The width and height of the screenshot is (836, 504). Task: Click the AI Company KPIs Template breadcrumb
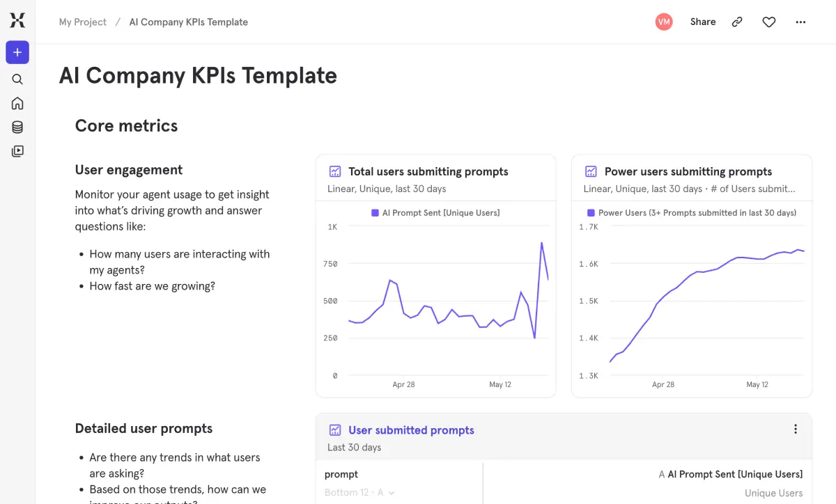(x=188, y=22)
